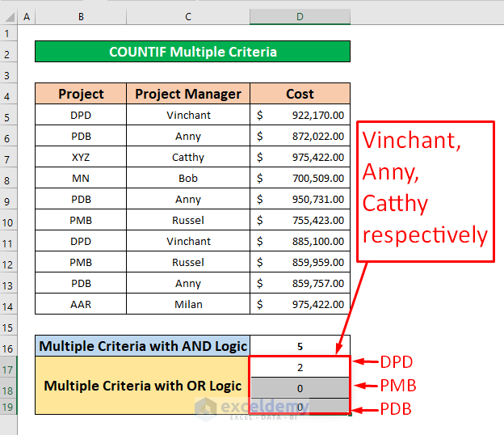Select the XYZ project cell
Viewport: 504px width, 435px height.
[x=81, y=157]
